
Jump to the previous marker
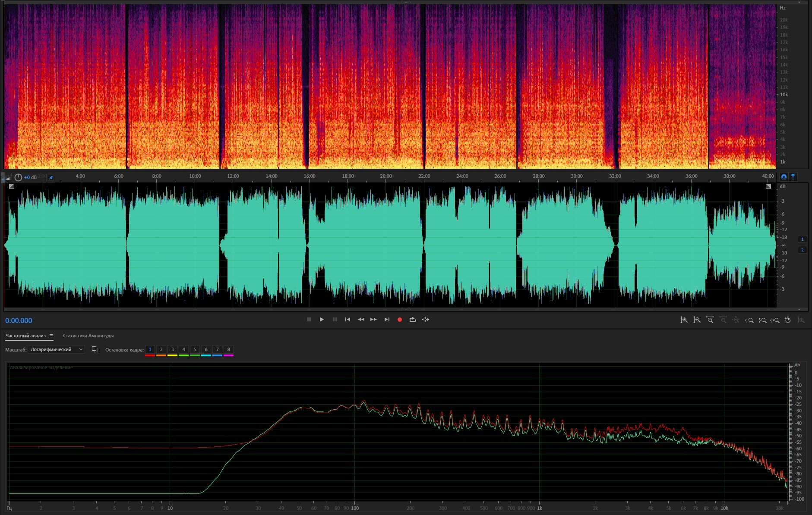pos(348,320)
